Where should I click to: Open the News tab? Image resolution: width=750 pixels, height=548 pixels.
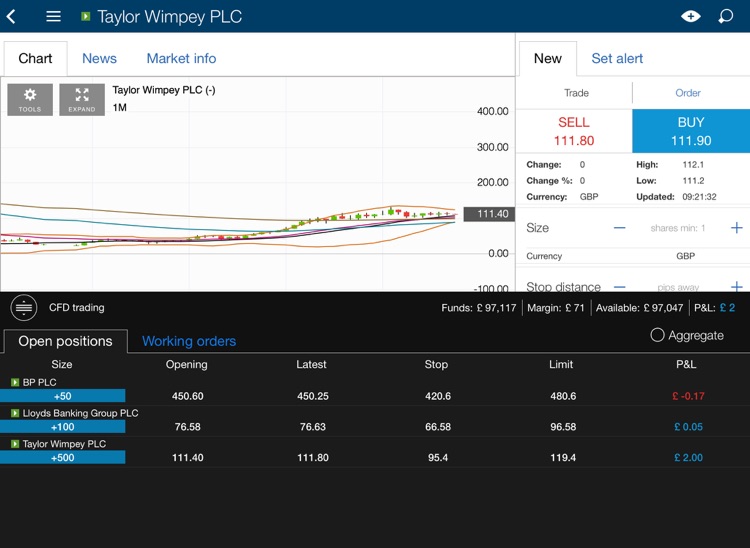[99, 58]
